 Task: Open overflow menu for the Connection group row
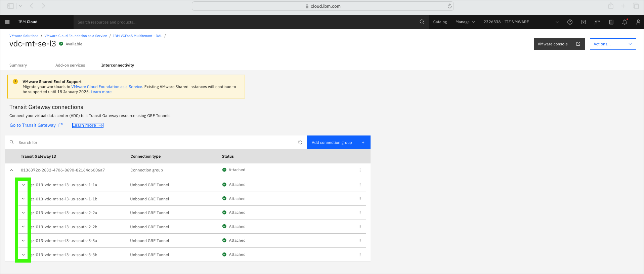point(360,170)
